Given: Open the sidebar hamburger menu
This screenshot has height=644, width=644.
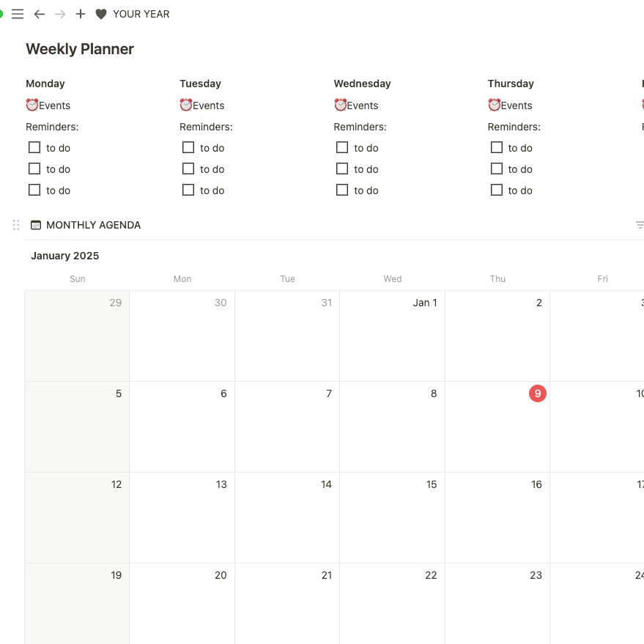Looking at the screenshot, I should [18, 14].
